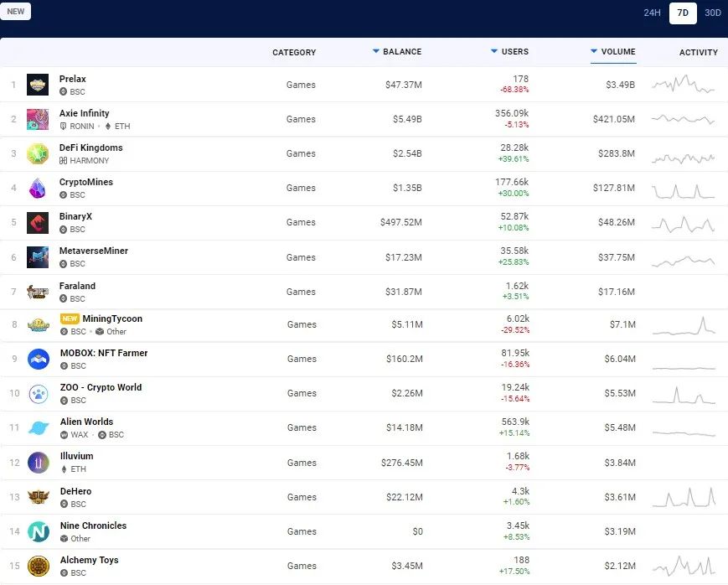The image size is (728, 585).
Task: Click the ACTIVITY column header
Action: click(x=699, y=53)
